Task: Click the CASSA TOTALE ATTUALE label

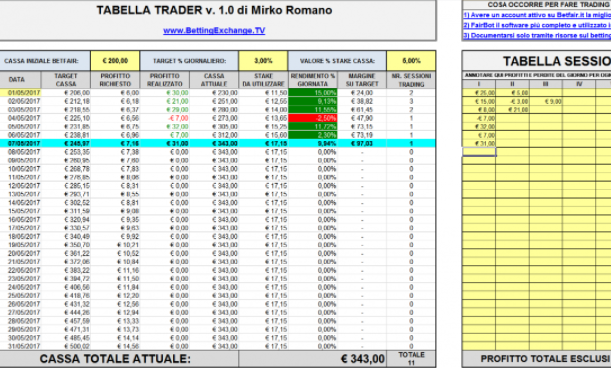Action: [x=115, y=359]
